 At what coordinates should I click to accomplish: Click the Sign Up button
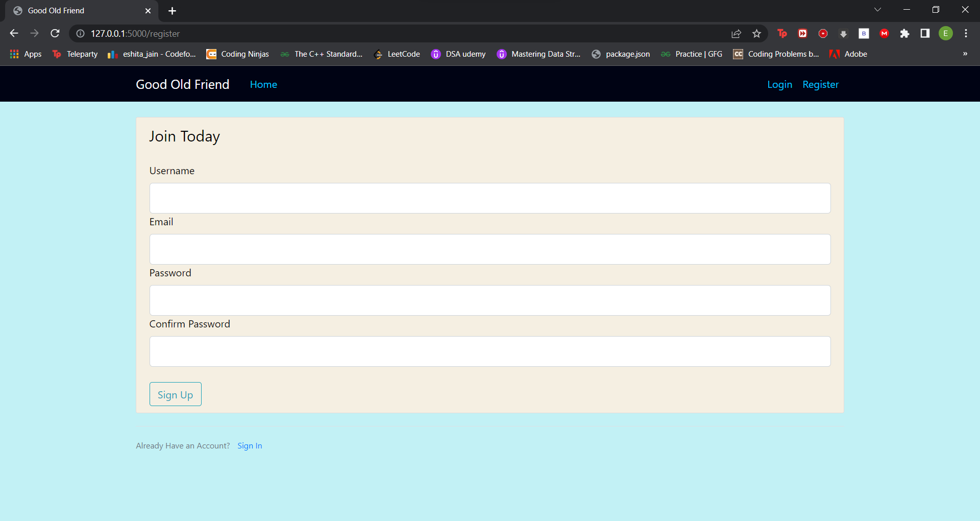point(175,394)
